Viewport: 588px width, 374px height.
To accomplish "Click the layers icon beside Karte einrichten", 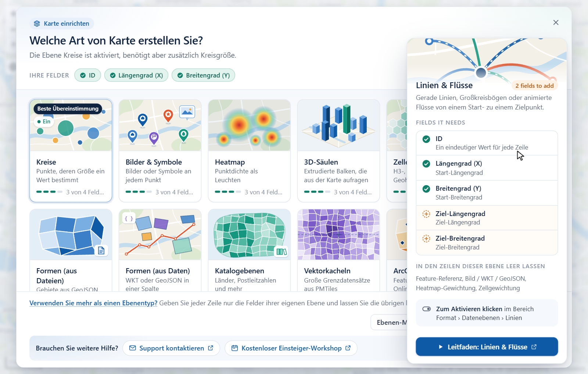I will [x=37, y=24].
